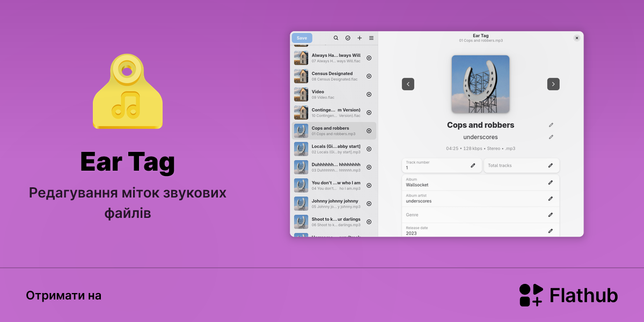Go to next file arrow
Image resolution: width=644 pixels, height=322 pixels.
pos(553,84)
